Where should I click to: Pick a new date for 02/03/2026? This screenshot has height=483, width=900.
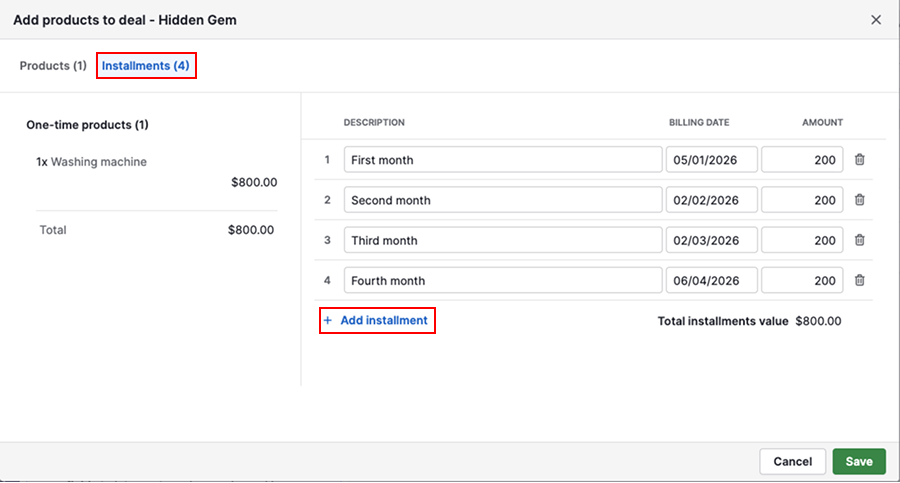[711, 240]
